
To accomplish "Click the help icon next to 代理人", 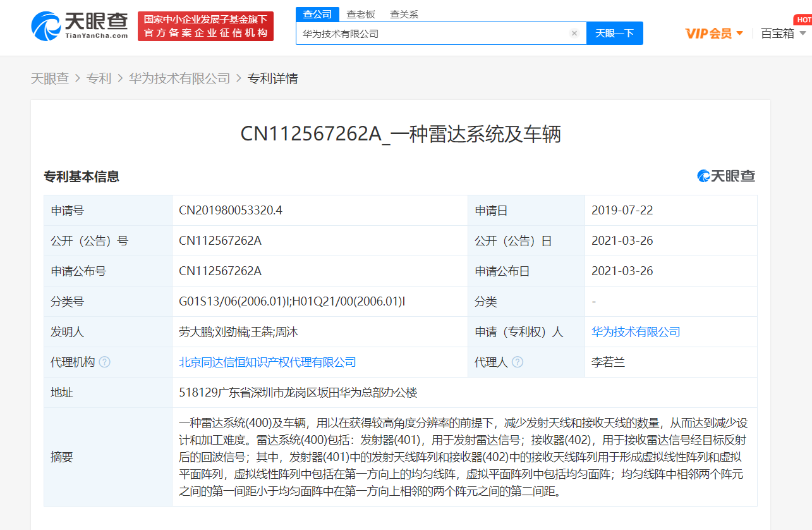I will click(518, 362).
